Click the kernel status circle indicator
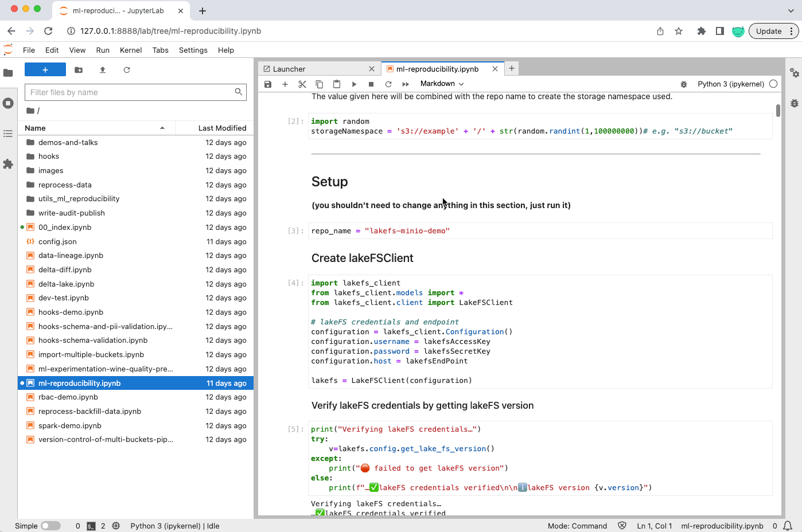The height and width of the screenshot is (532, 802). (x=773, y=84)
